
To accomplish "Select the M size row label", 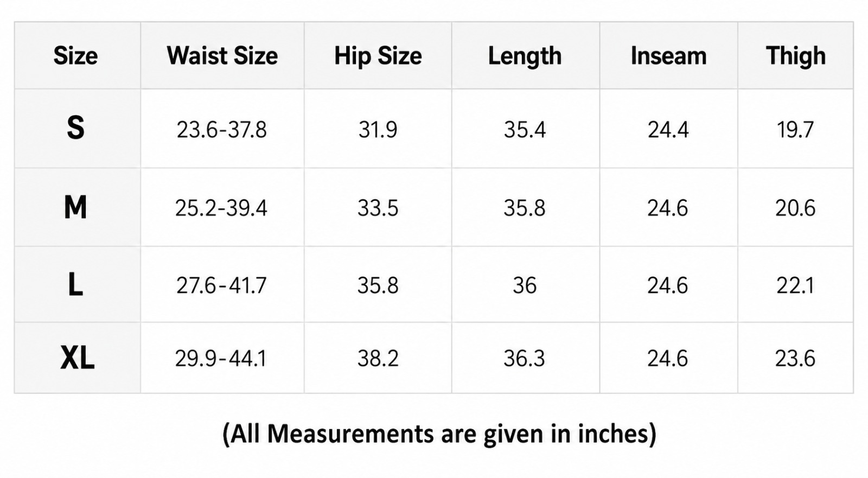I will 75,207.
